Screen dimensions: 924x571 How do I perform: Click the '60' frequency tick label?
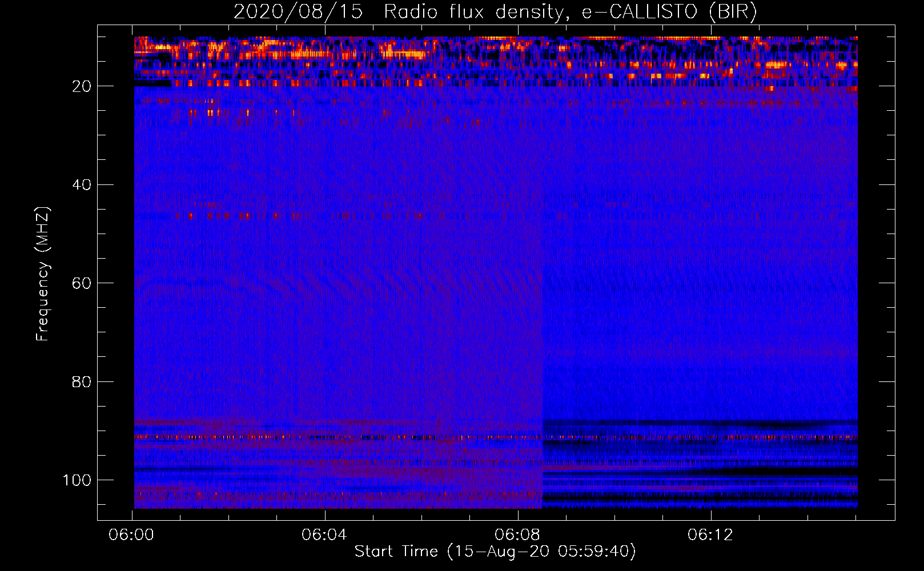[x=82, y=284]
